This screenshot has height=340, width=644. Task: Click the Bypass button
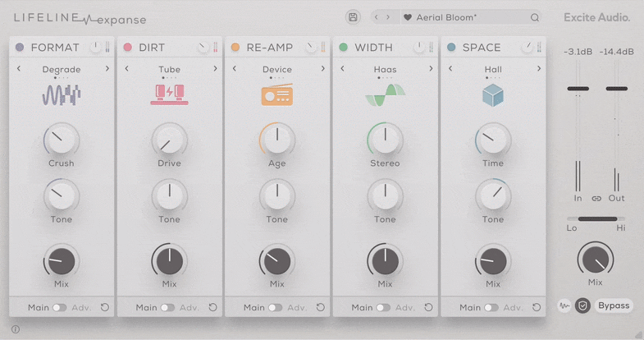point(614,306)
